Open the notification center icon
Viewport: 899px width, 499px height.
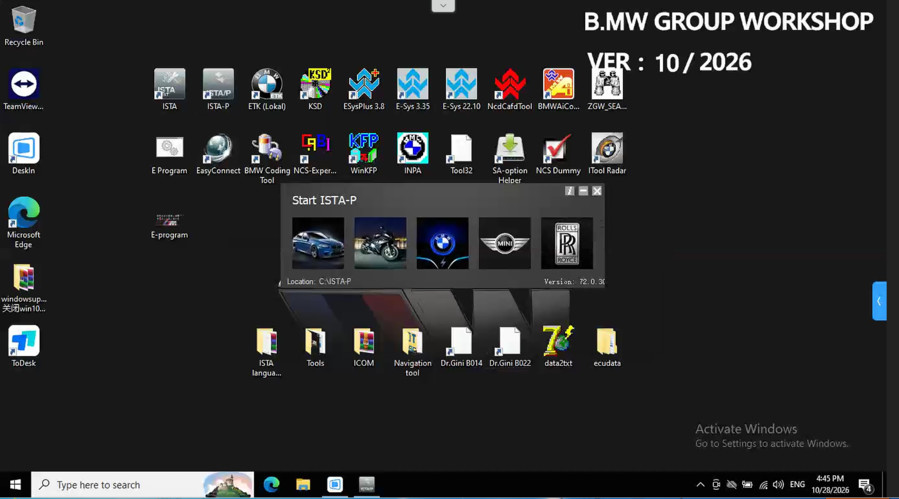point(866,486)
